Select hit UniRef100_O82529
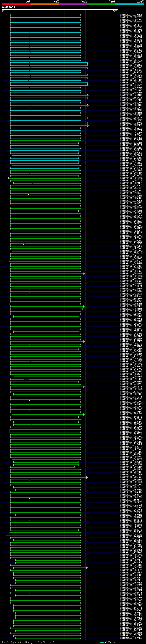 (x=131, y=17)
